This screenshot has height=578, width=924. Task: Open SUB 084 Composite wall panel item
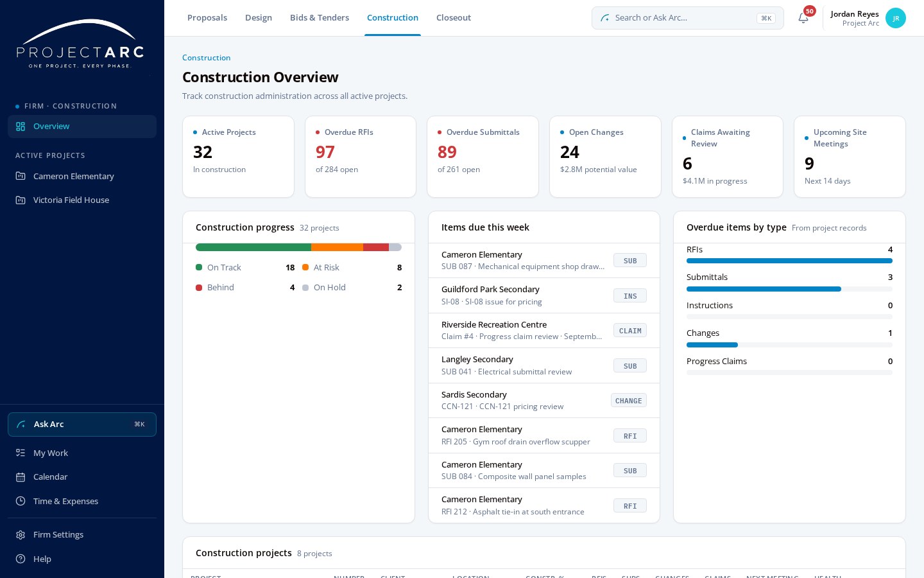tap(544, 471)
